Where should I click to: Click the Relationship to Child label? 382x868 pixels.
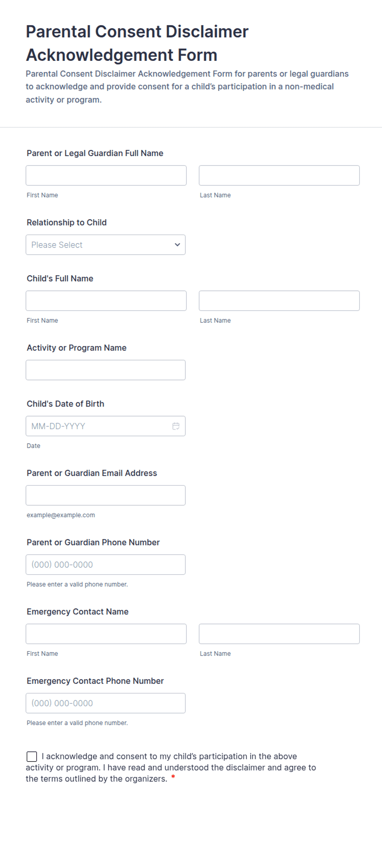(x=67, y=222)
